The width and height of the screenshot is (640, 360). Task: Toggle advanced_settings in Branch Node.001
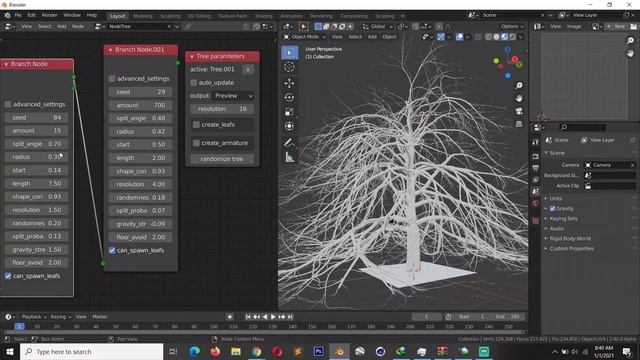point(112,79)
